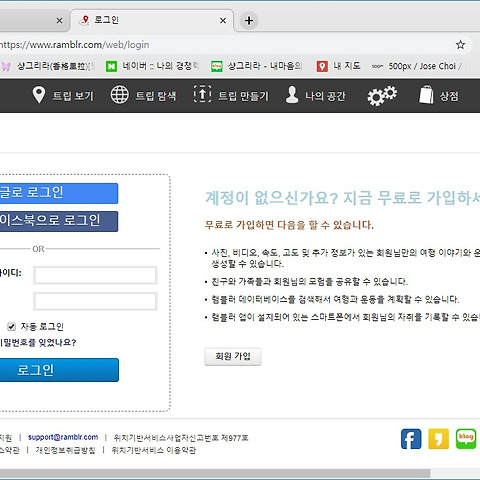
Task: Open the 상점 menu text
Action: point(449,96)
